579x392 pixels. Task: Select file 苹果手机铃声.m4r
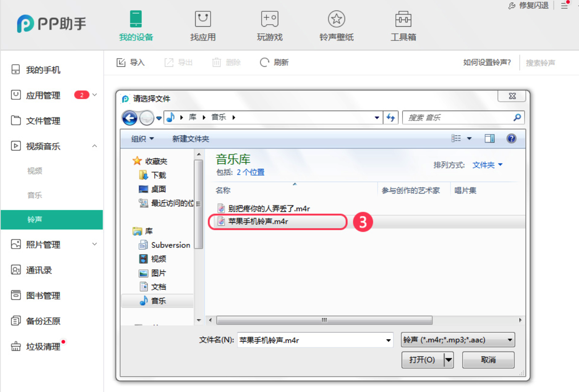point(253,221)
